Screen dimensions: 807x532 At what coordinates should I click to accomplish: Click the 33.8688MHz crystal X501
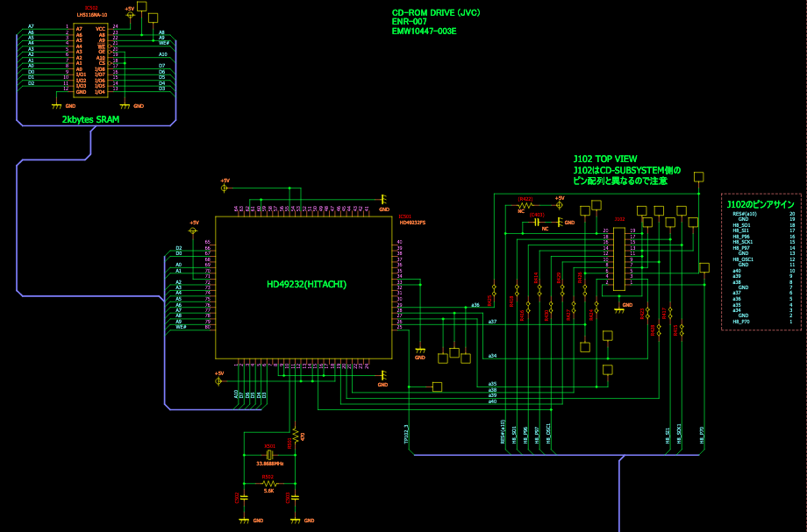coord(270,455)
